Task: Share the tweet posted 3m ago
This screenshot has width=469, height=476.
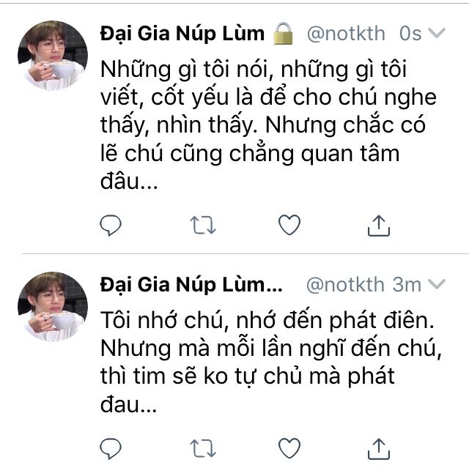Action: tap(378, 448)
